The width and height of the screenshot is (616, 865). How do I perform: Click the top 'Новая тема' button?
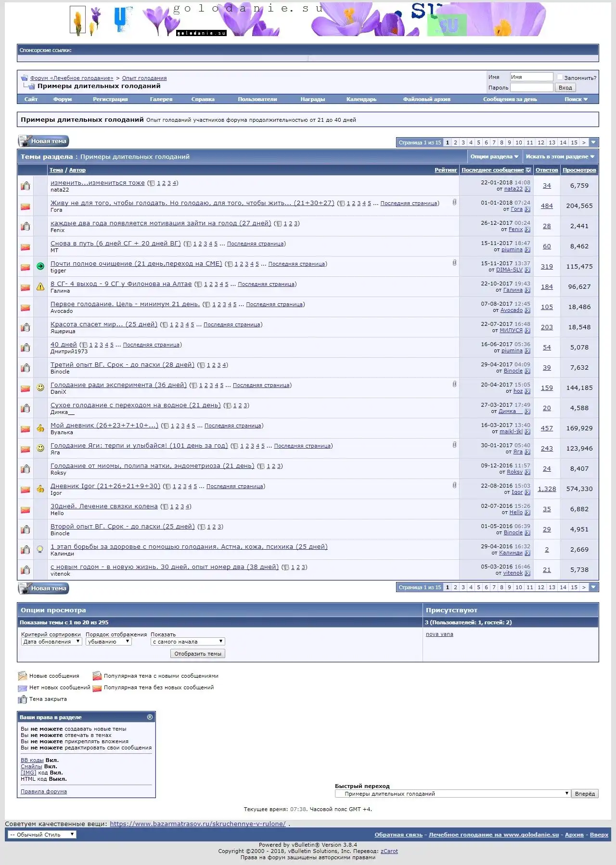click(44, 141)
